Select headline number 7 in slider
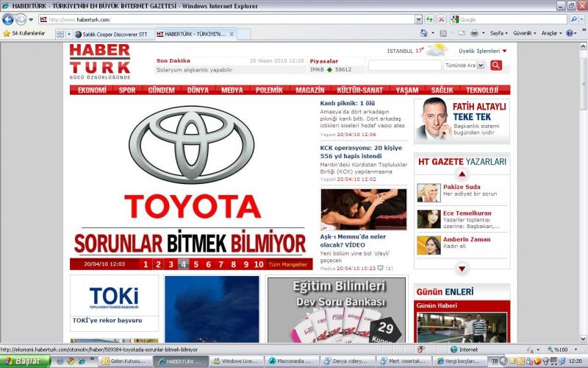588x368 pixels. pyautogui.click(x=221, y=264)
